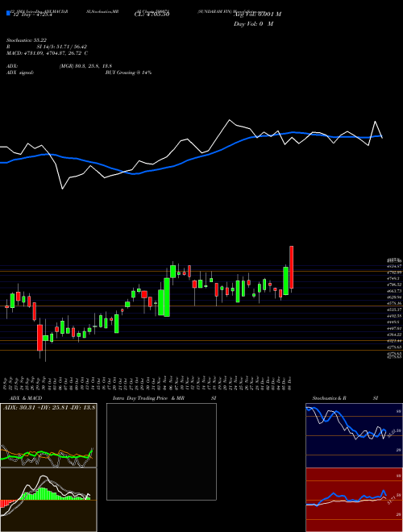Click the MACD histogram chart panel

[x=48, y=500]
